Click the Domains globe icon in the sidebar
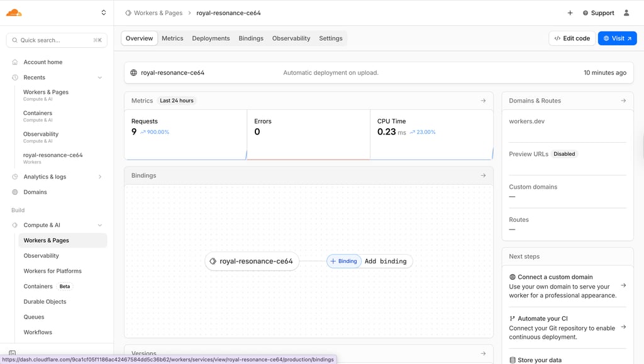 (x=15, y=192)
